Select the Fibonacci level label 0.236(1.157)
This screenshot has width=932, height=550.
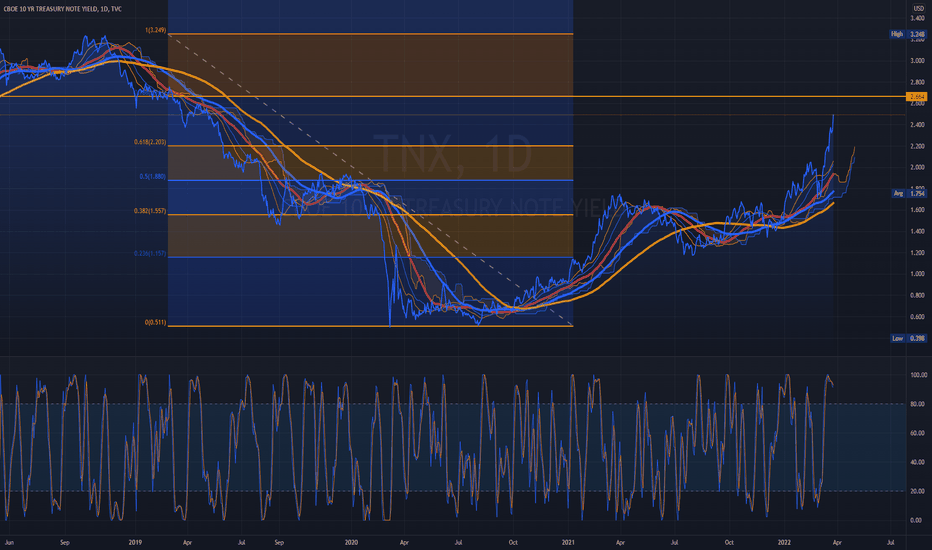click(150, 254)
